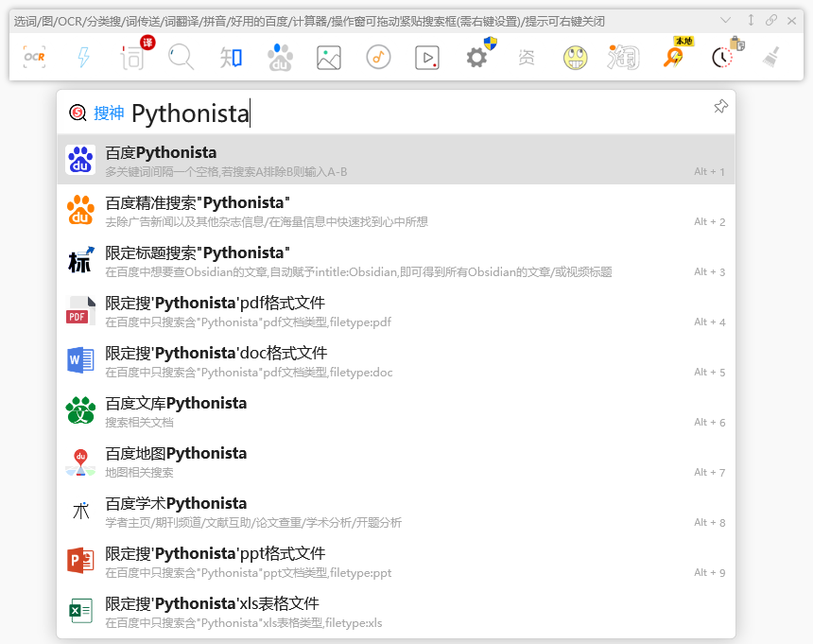The height and width of the screenshot is (644, 813).
Task: Click the Excel file icon
Action: point(80,611)
